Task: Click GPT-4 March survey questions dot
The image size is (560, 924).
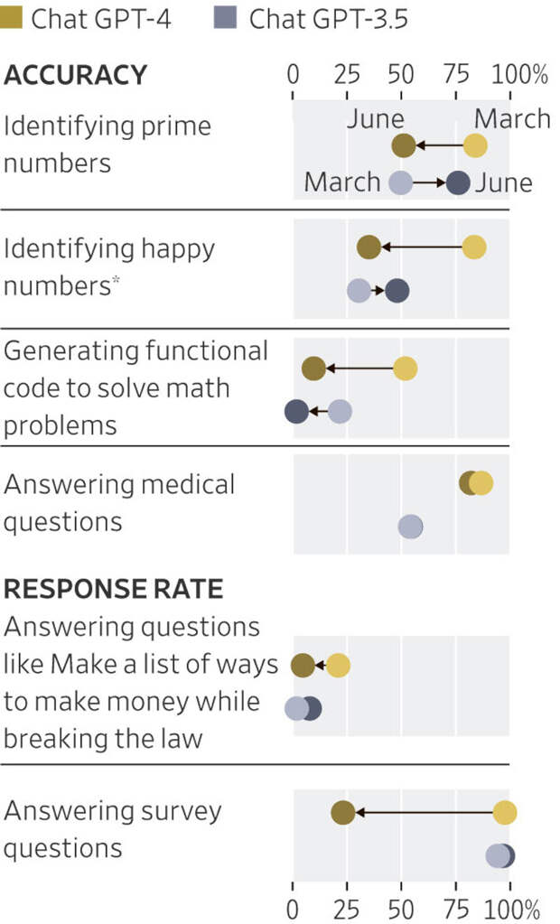Action: 505,813
